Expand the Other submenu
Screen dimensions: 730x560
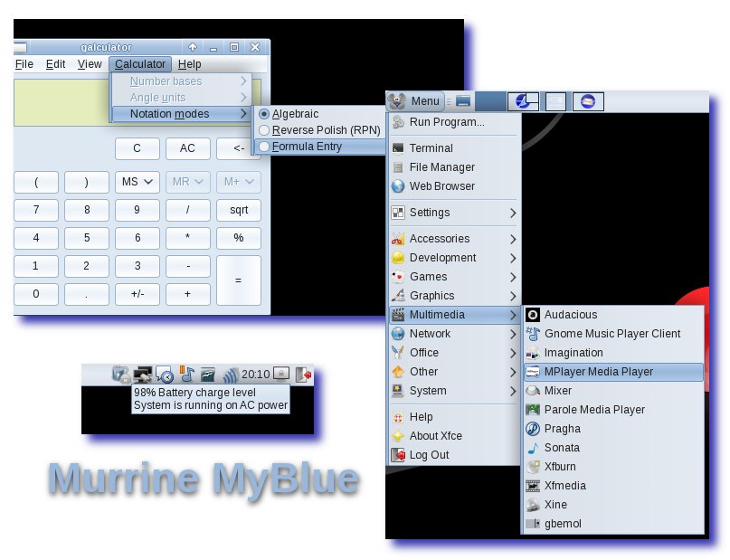(454, 372)
